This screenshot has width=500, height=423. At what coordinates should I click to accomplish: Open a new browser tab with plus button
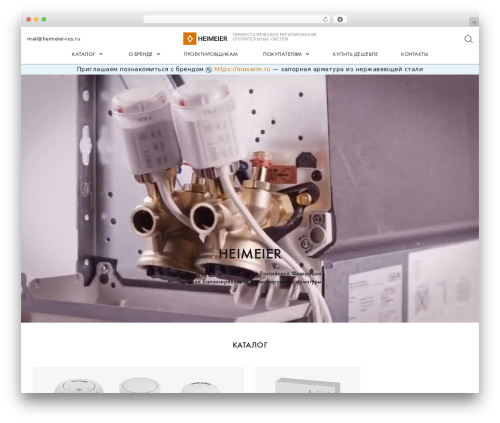[474, 22]
